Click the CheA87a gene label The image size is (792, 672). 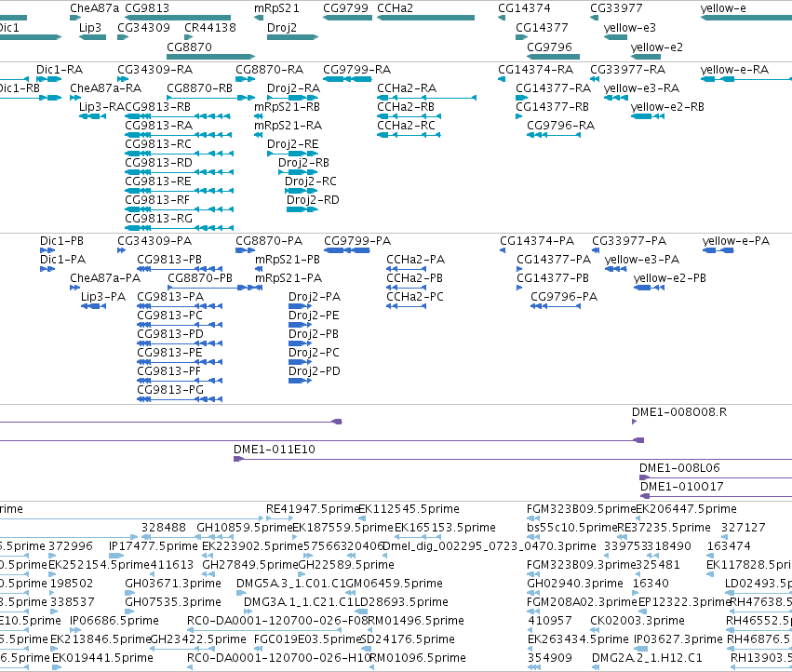[x=94, y=8]
